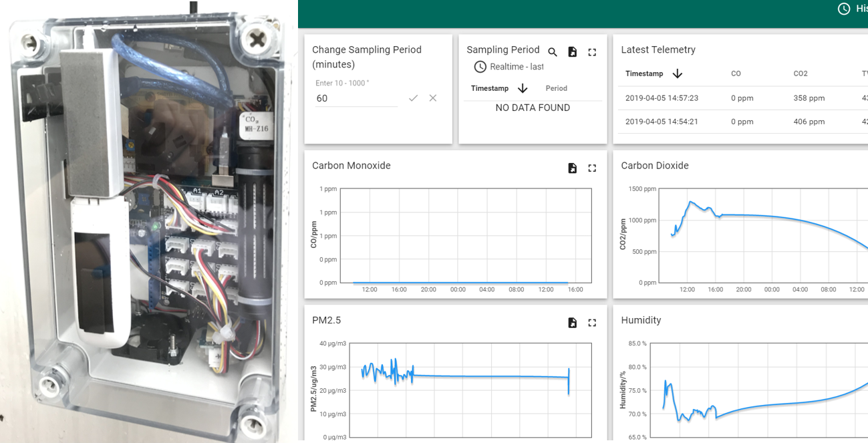Click the Period column header

[556, 88]
